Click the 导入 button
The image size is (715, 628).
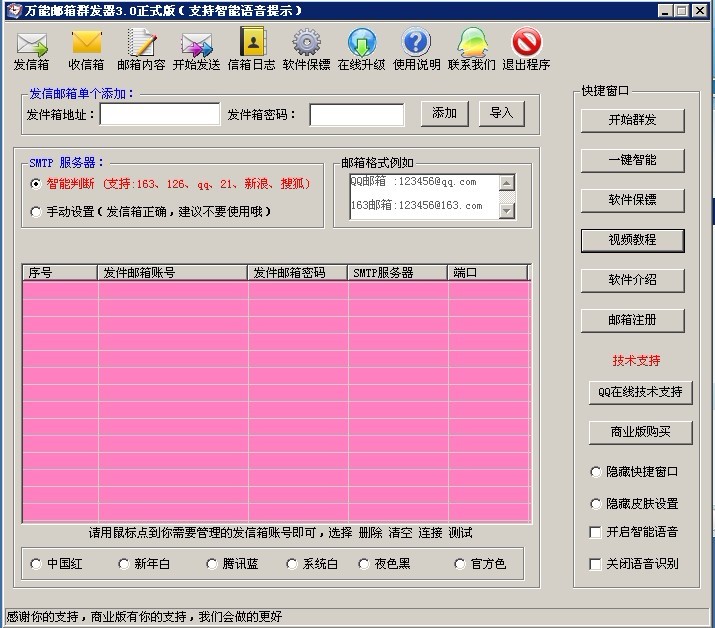pyautogui.click(x=502, y=114)
